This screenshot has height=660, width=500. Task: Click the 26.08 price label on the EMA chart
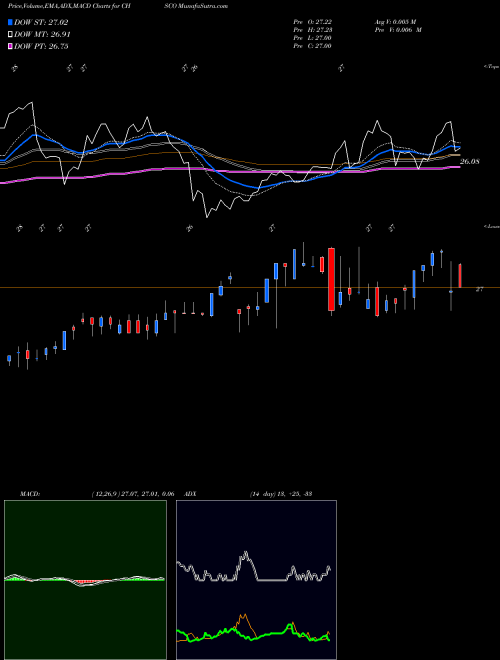tap(469, 162)
